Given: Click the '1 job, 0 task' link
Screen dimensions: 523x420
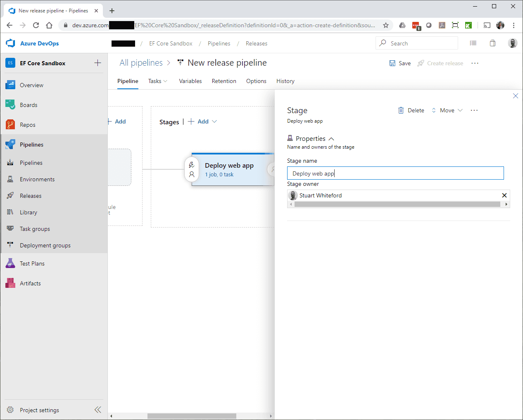Looking at the screenshot, I should coord(219,175).
